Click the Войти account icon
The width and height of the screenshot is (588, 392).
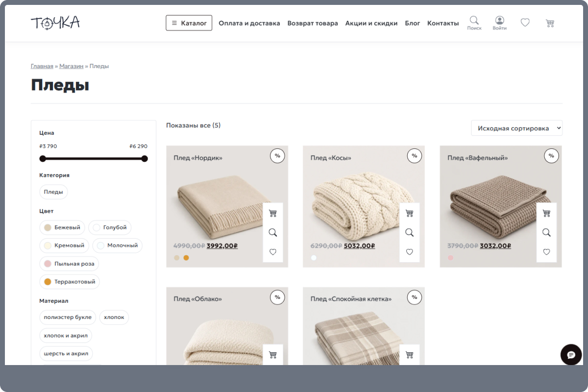(499, 23)
